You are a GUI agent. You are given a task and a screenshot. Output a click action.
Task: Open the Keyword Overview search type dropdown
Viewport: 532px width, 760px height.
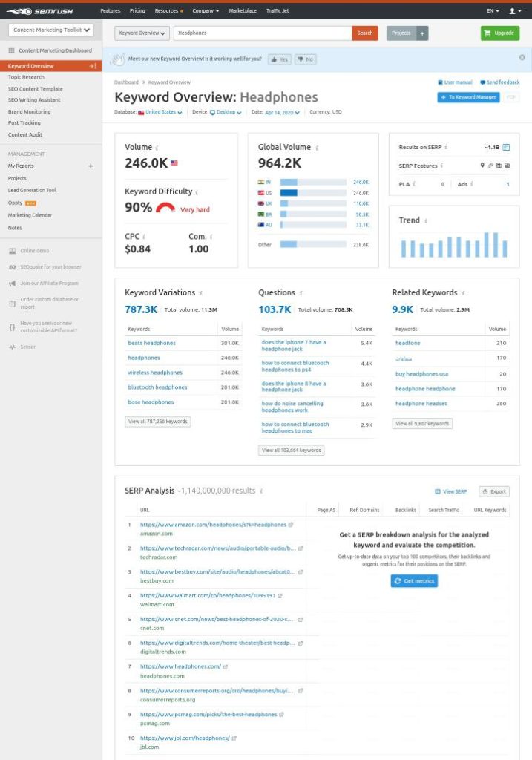coord(142,33)
